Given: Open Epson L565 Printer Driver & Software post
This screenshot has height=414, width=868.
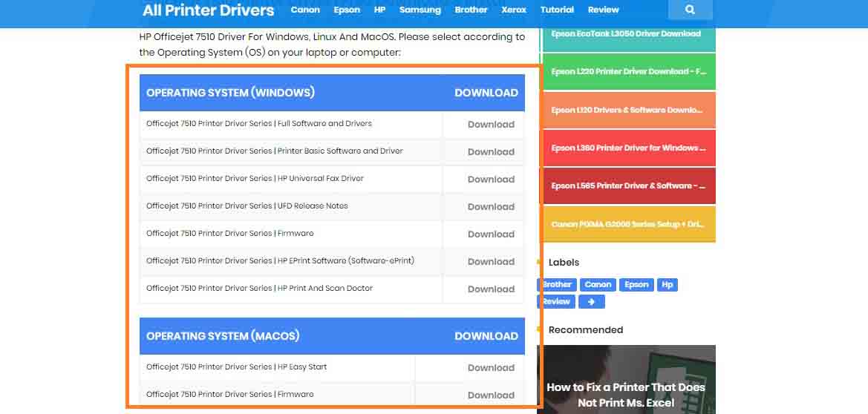Looking at the screenshot, I should pos(629,185).
